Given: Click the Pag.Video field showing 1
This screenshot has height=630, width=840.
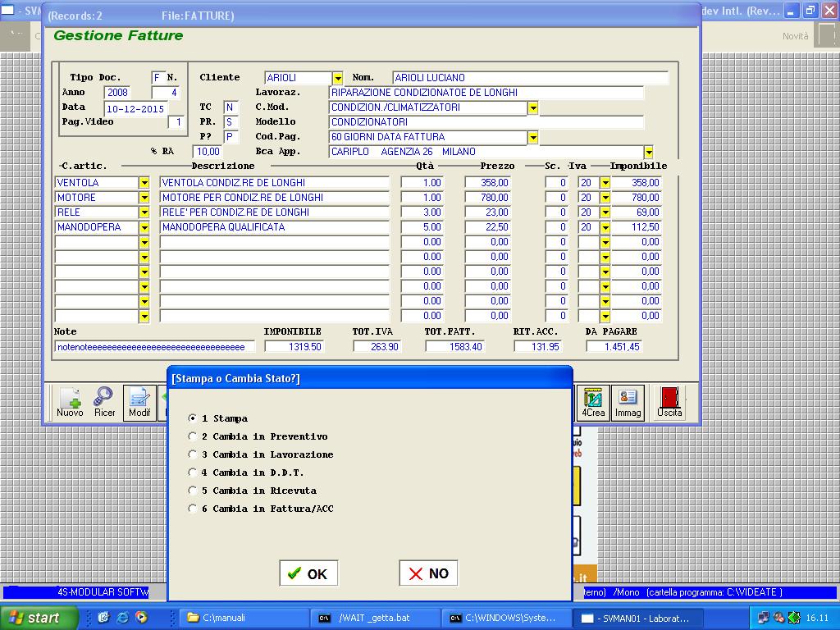Looking at the screenshot, I should (x=177, y=122).
